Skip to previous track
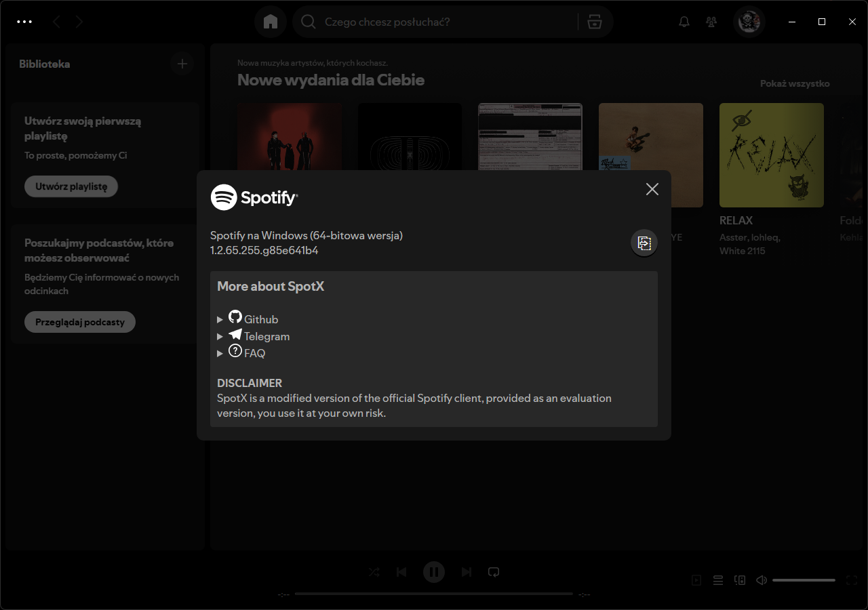The image size is (868, 610). (401, 572)
